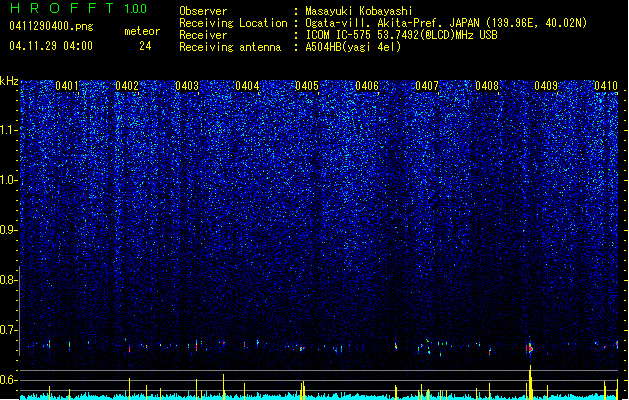This screenshot has width=629, height=400.
Task: Click antenna text A504HB(yagi 4el)
Action: point(353,47)
